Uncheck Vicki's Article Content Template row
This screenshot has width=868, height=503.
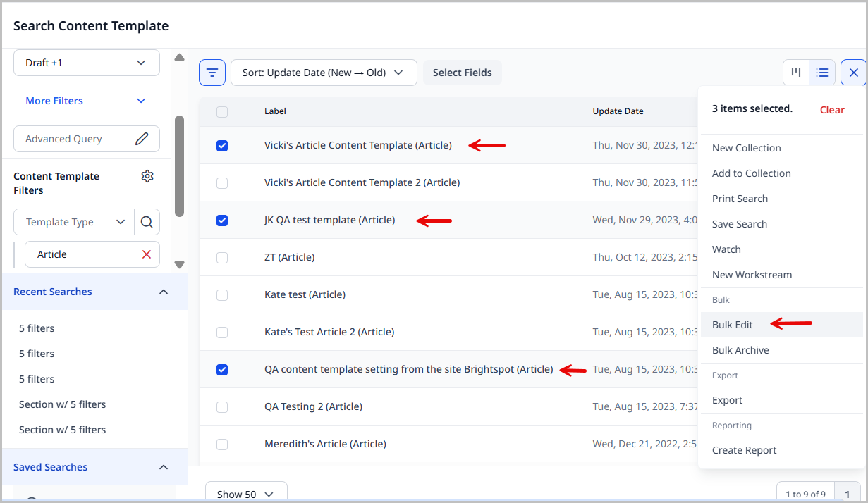tap(222, 146)
